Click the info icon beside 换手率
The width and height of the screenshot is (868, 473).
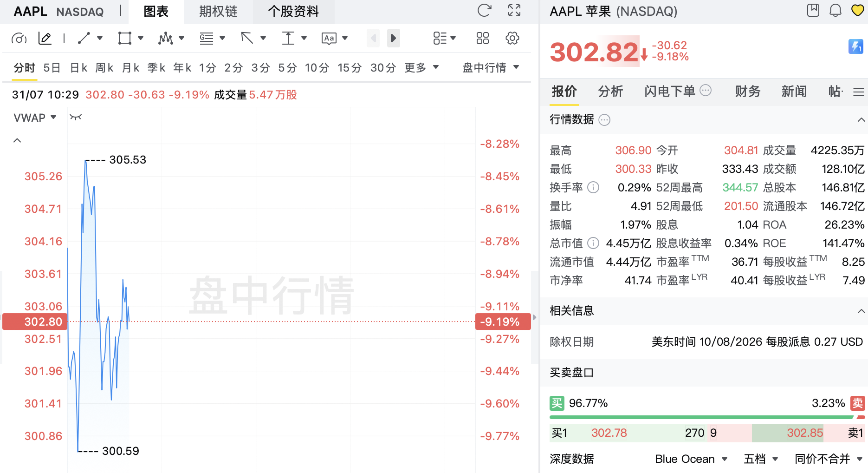pyautogui.click(x=593, y=187)
